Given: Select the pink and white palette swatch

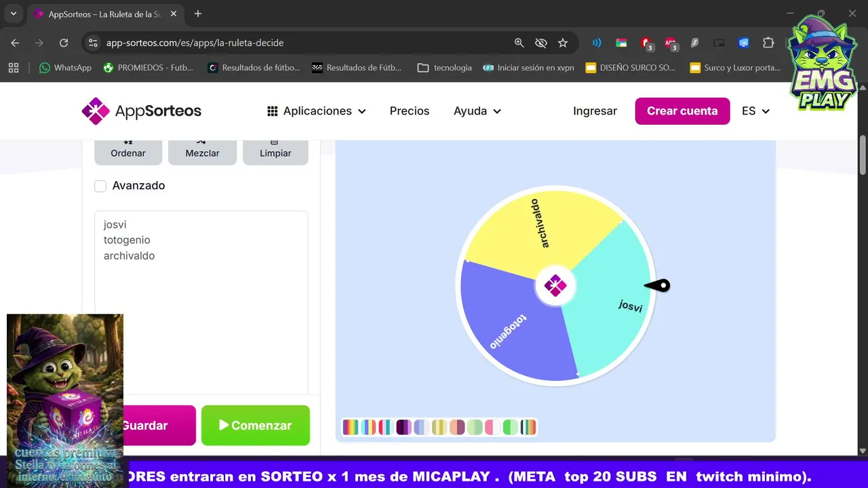Looking at the screenshot, I should (x=492, y=427).
